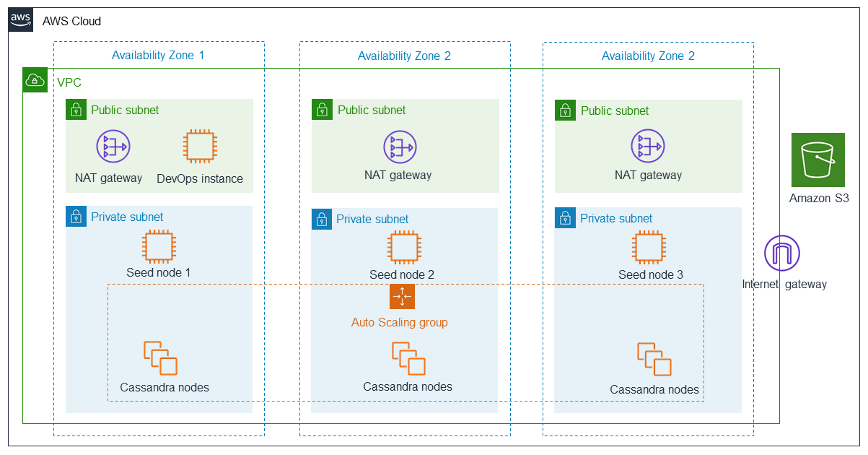Click Cassandra nodes icon under Auto Scaling group
The image size is (868, 455).
408,358
